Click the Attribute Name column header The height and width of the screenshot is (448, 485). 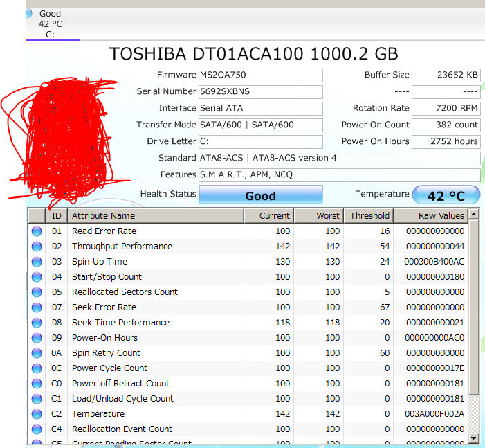pos(156,216)
